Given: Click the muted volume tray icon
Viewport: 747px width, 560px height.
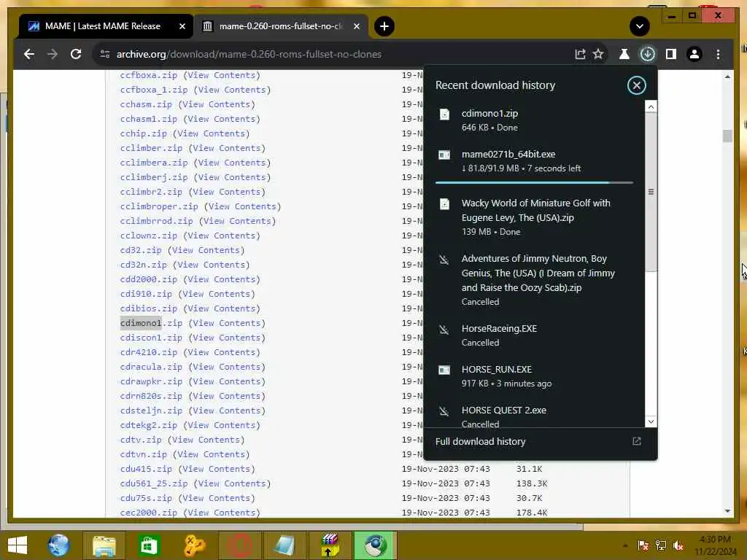Looking at the screenshot, I should click(x=678, y=545).
